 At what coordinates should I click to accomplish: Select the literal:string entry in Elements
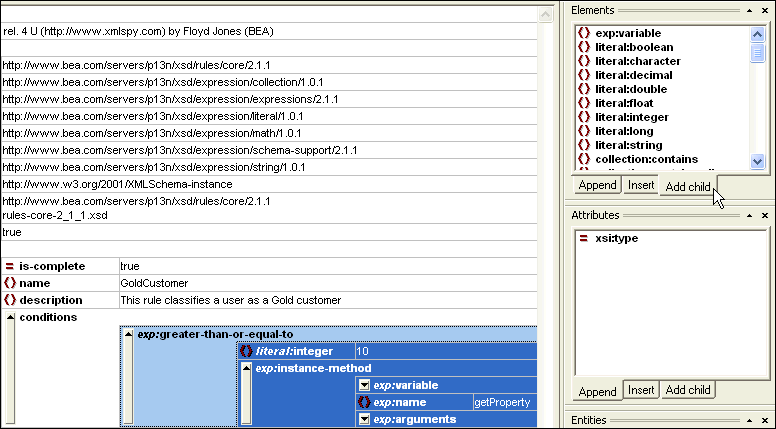pos(629,145)
